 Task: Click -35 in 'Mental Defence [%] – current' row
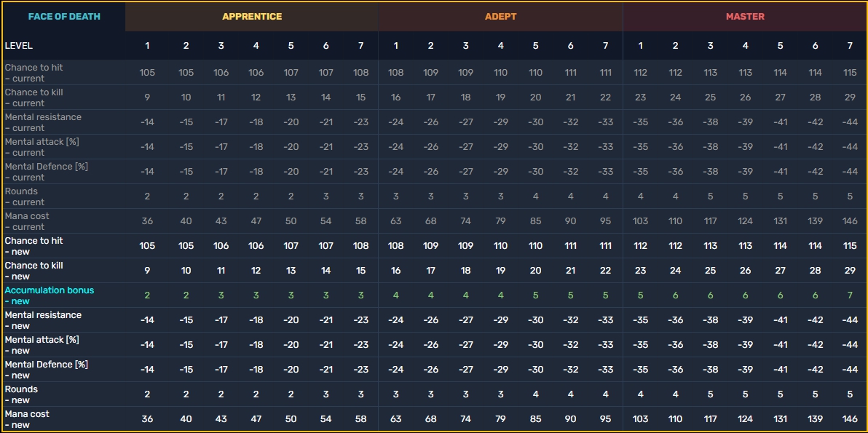coord(640,172)
